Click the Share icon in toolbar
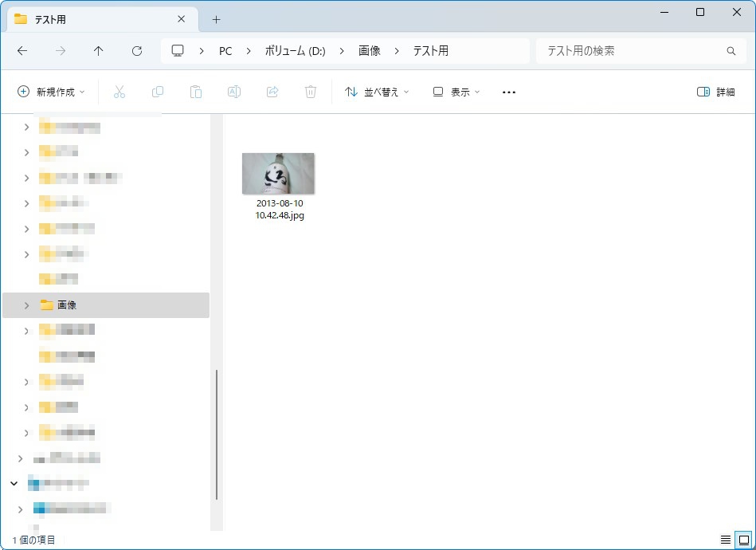This screenshot has height=550, width=756. (272, 92)
